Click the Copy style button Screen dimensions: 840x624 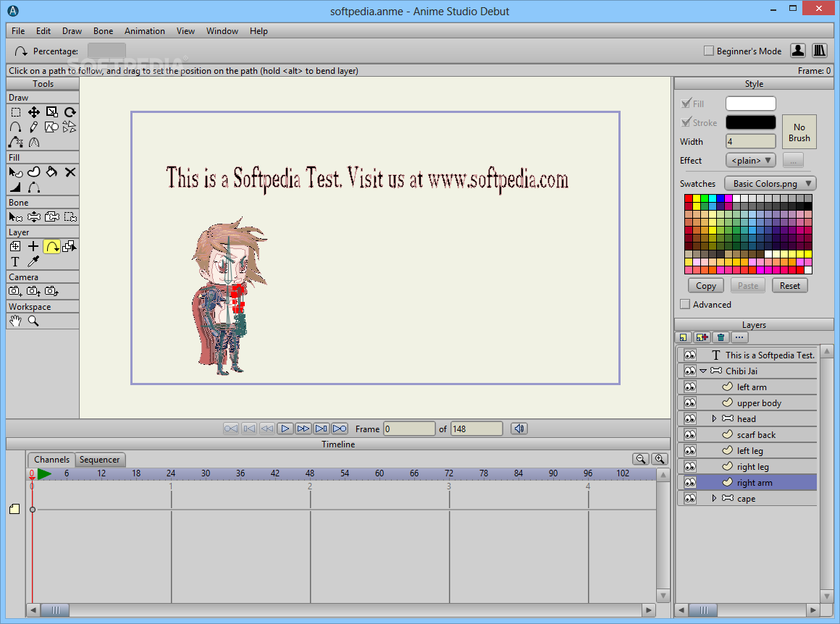[705, 286]
